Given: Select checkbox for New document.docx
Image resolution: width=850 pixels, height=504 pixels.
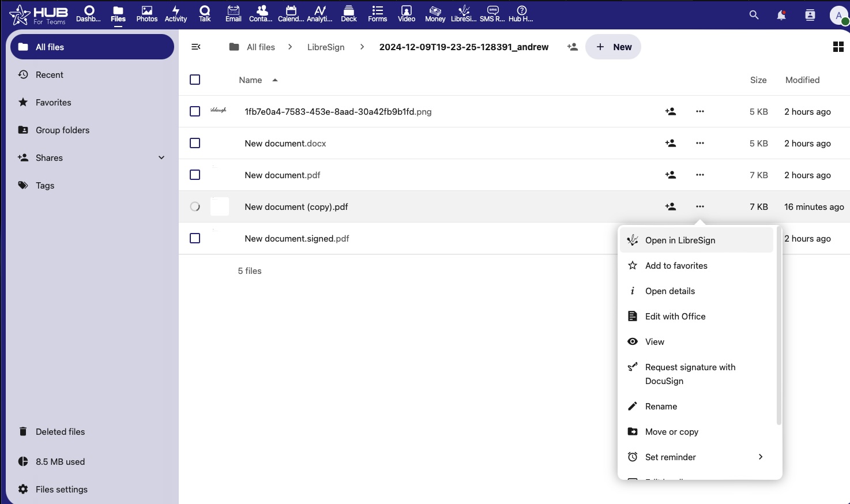Looking at the screenshot, I should tap(195, 143).
